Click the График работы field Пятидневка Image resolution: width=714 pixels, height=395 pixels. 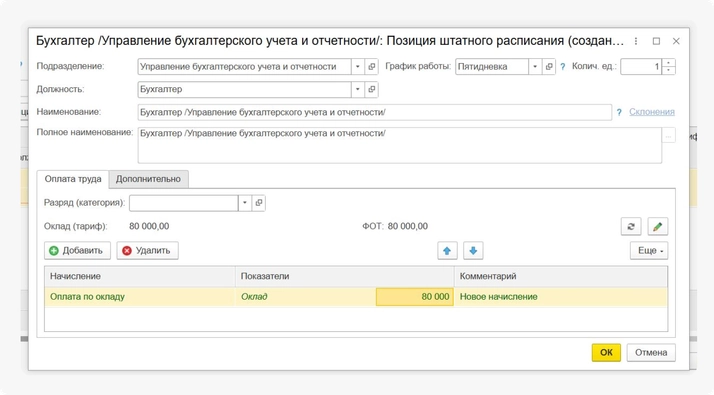(x=492, y=67)
